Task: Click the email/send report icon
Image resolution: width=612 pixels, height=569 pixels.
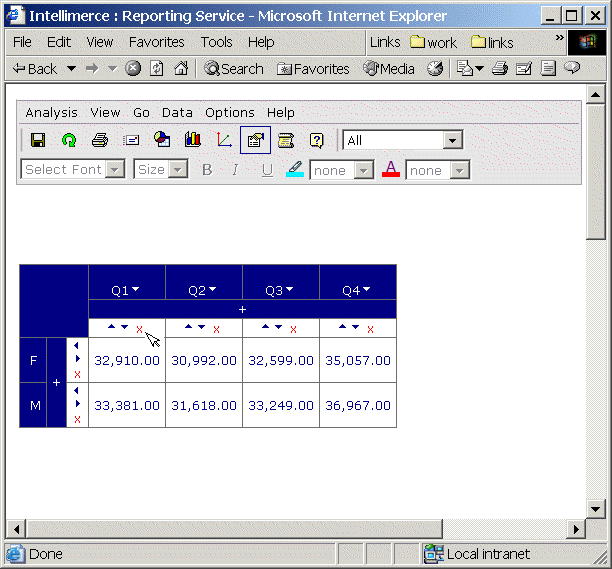Action: pyautogui.click(x=131, y=140)
